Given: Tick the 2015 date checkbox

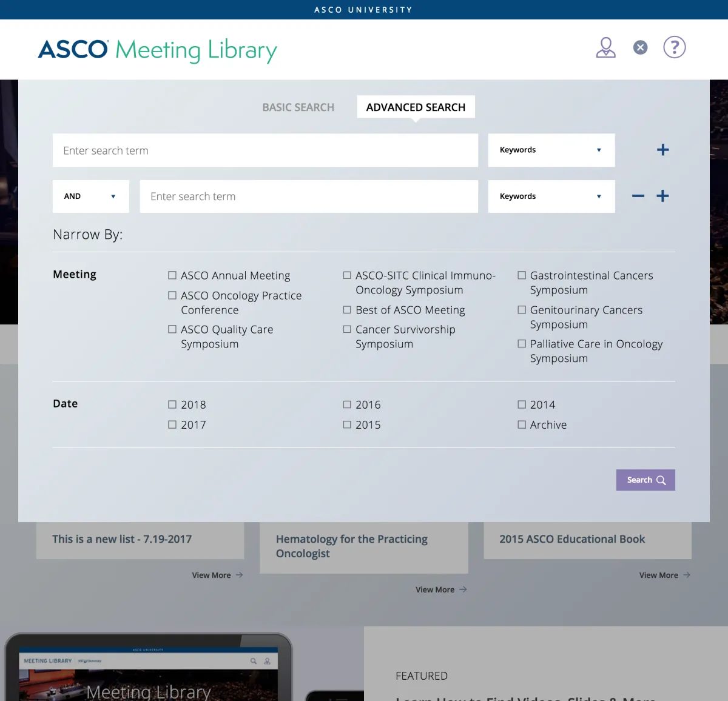Looking at the screenshot, I should [347, 425].
